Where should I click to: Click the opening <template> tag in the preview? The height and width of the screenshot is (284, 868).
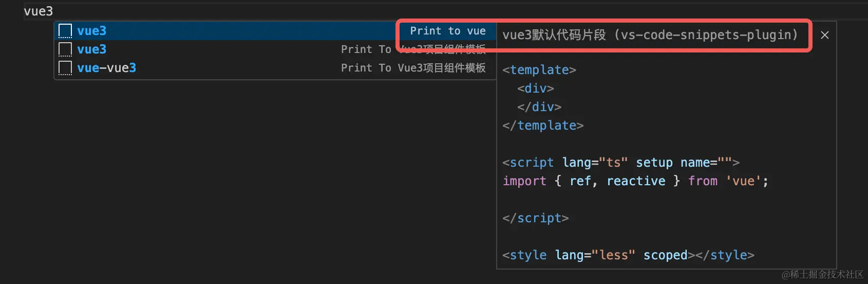coord(539,70)
